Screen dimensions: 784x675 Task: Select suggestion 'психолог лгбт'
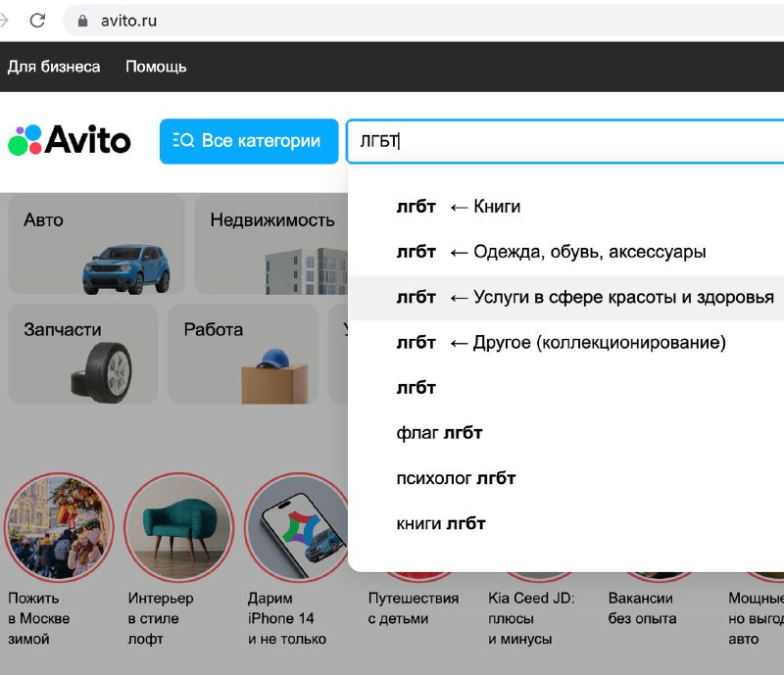click(x=565, y=478)
